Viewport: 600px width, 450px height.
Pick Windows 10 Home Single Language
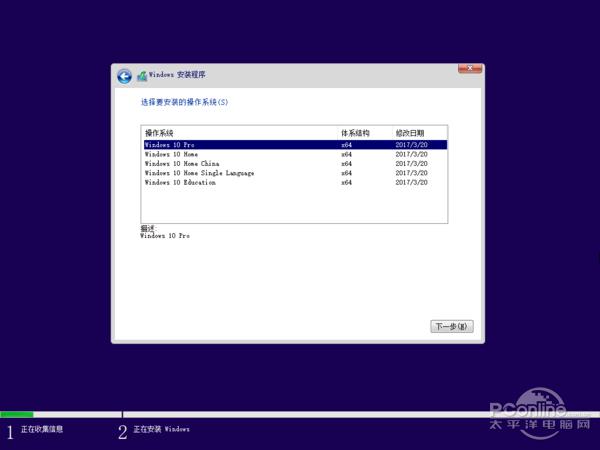pyautogui.click(x=199, y=173)
